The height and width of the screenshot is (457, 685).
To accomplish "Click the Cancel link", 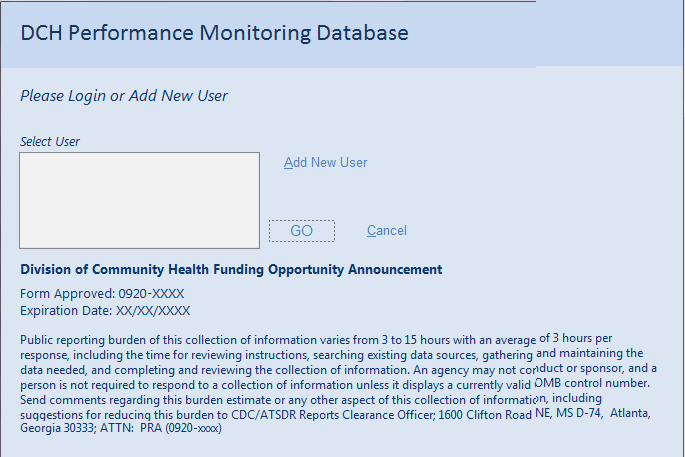I will click(x=387, y=231).
